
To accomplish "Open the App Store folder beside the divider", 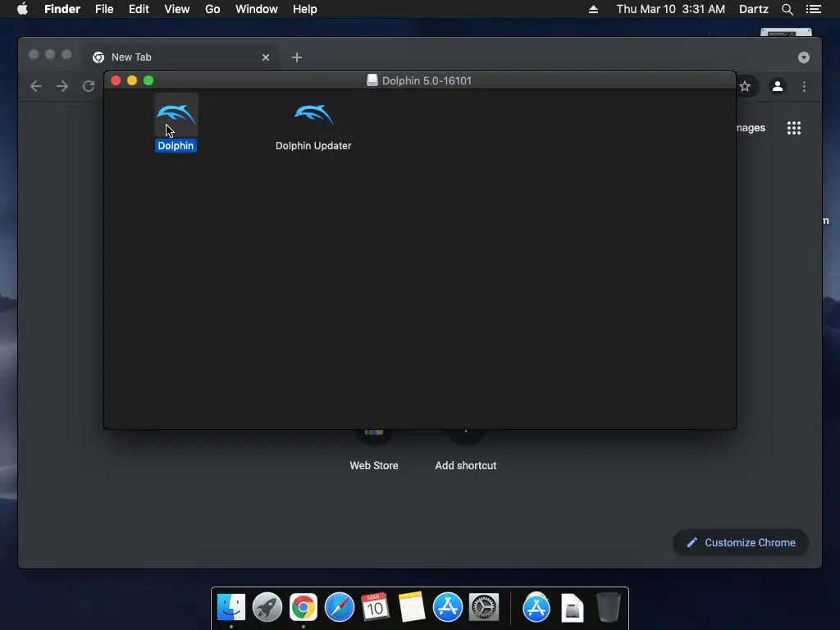I will (x=536, y=607).
